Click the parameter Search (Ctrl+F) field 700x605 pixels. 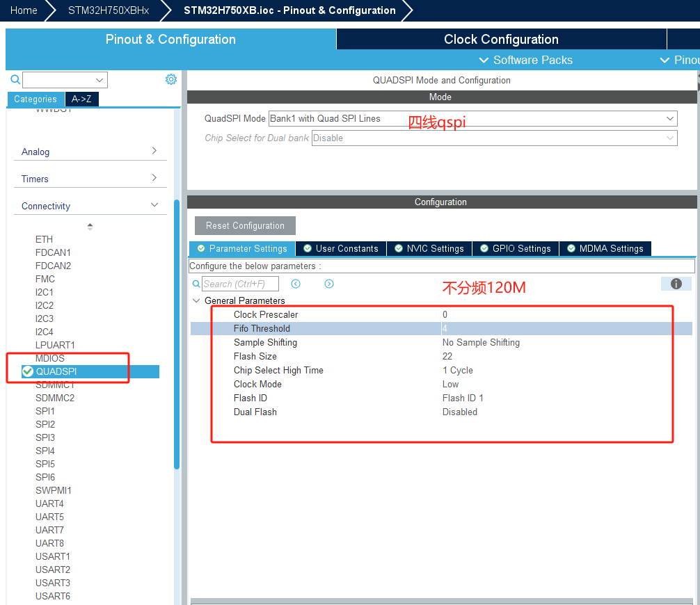(x=240, y=284)
